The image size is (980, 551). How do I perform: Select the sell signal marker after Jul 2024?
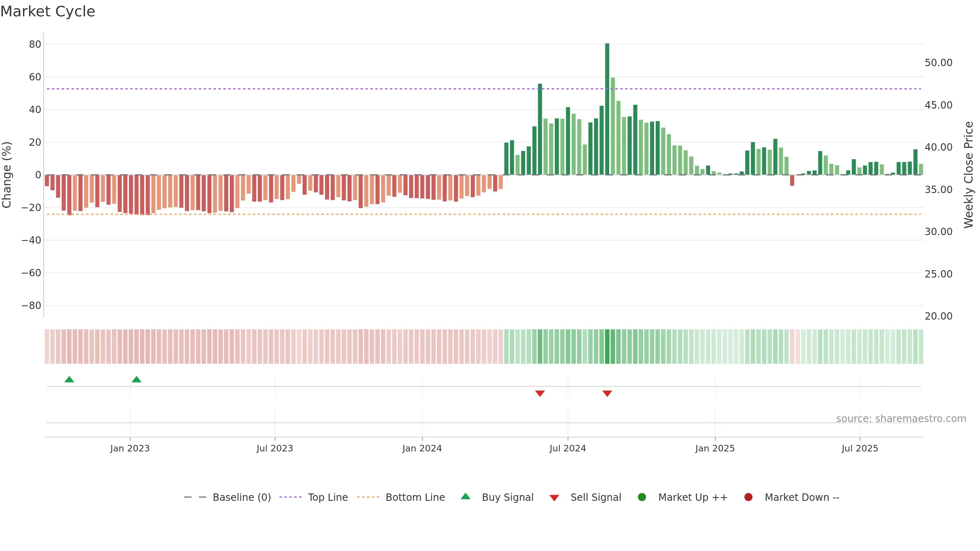click(607, 393)
